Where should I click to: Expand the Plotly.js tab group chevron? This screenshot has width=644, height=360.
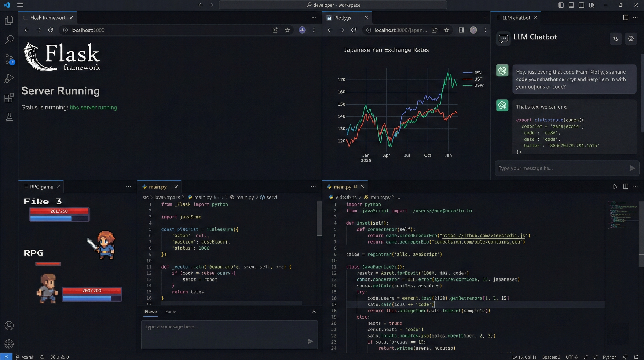click(485, 18)
